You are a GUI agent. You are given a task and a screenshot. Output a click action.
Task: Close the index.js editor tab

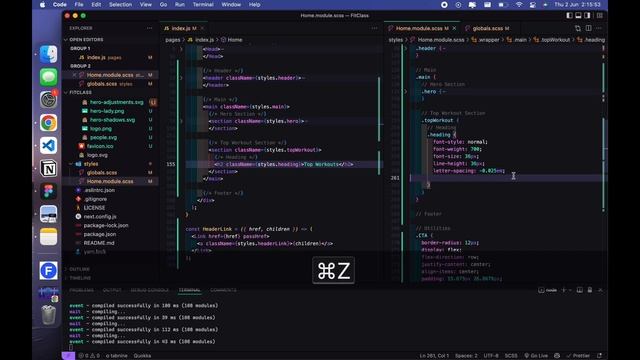tap(202, 28)
